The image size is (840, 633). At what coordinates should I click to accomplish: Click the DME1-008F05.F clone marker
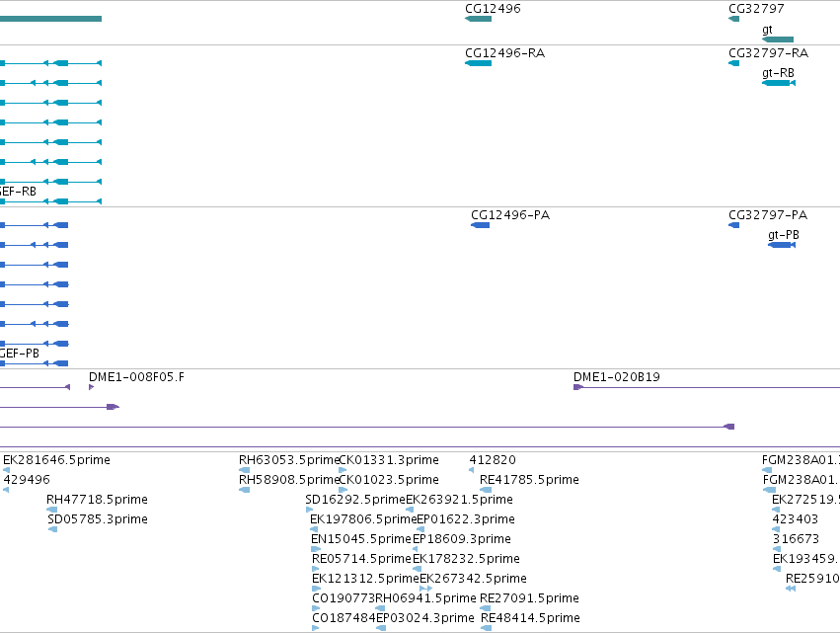[92, 387]
